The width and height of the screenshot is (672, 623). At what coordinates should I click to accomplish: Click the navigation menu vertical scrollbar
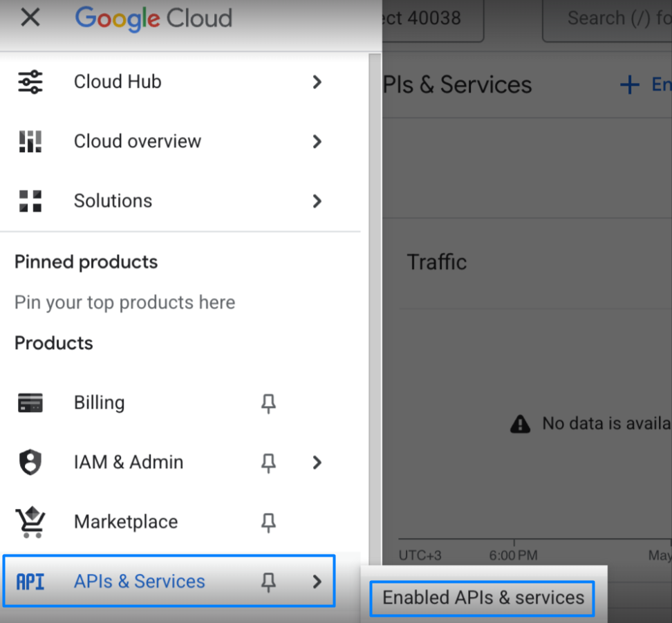pos(375,308)
